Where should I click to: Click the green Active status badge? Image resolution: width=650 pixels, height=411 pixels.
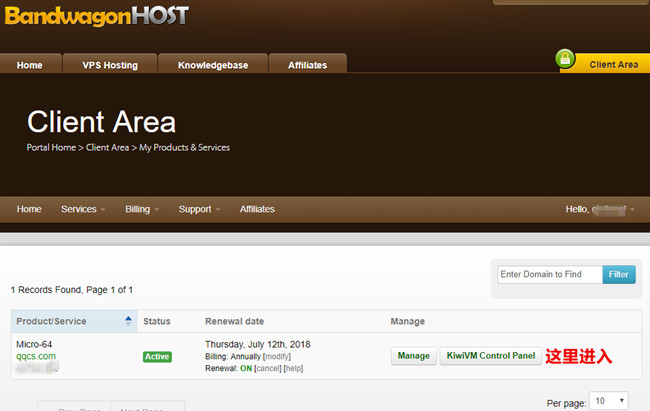point(158,357)
